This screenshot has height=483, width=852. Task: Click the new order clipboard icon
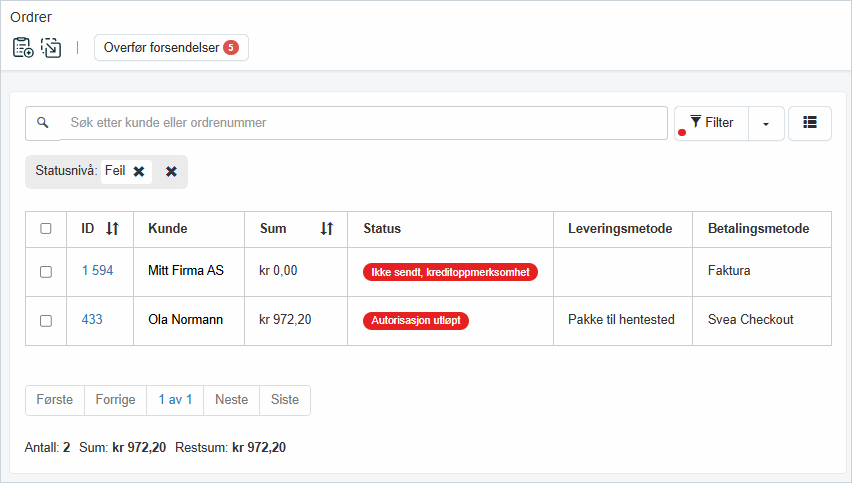pyautogui.click(x=23, y=47)
